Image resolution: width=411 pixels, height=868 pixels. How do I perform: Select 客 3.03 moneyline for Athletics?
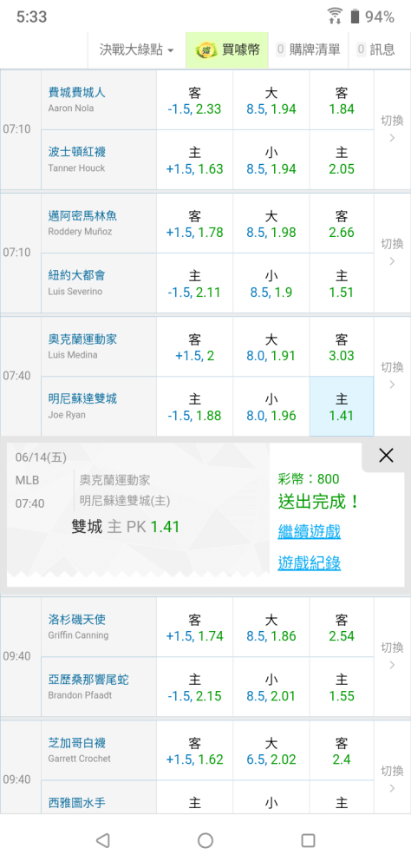pos(342,347)
